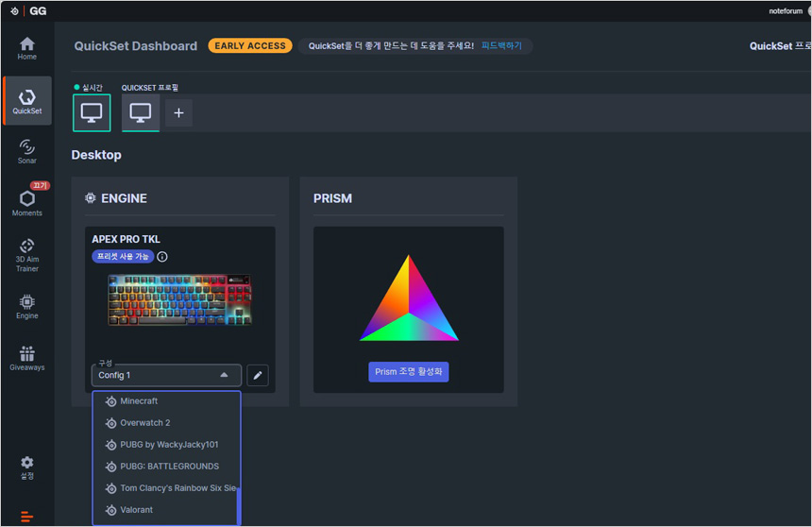Viewport: 812px width, 527px height.
Task: Choose PUBG by WackyJacky101 config
Action: pyautogui.click(x=166, y=445)
